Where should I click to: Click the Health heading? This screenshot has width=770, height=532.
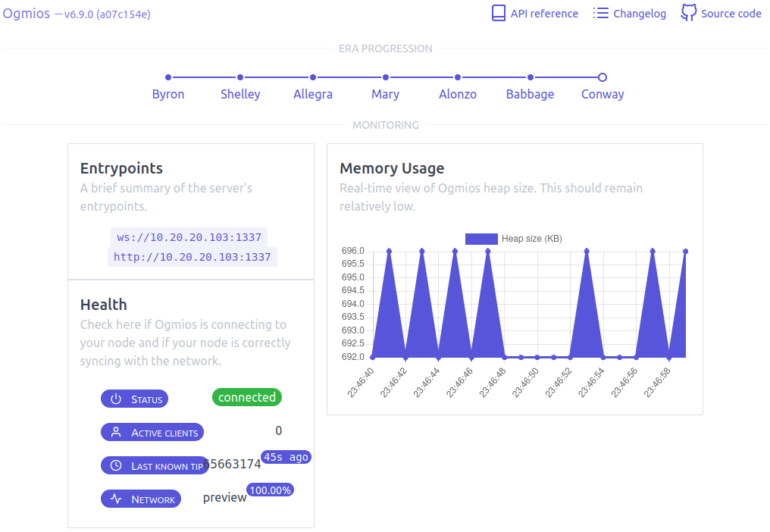click(104, 305)
